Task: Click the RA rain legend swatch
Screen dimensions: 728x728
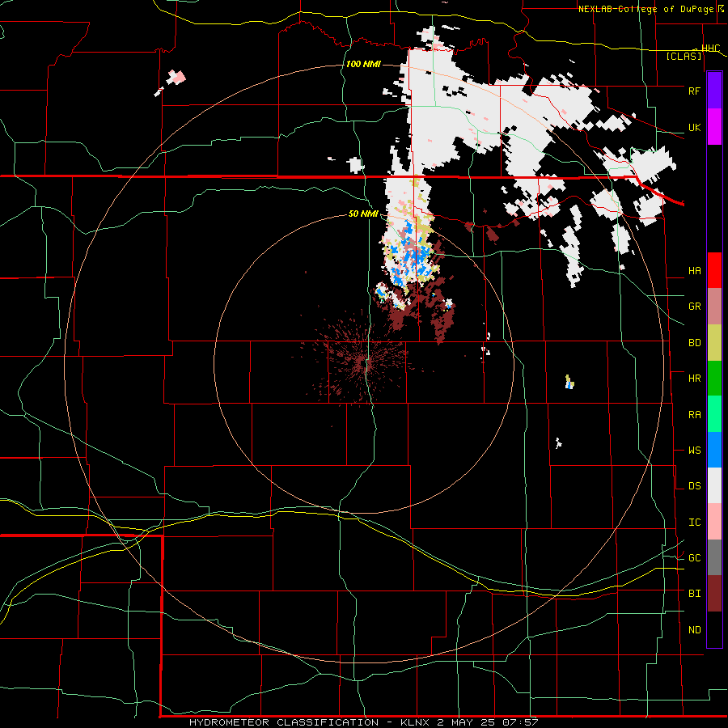Action: (714, 414)
